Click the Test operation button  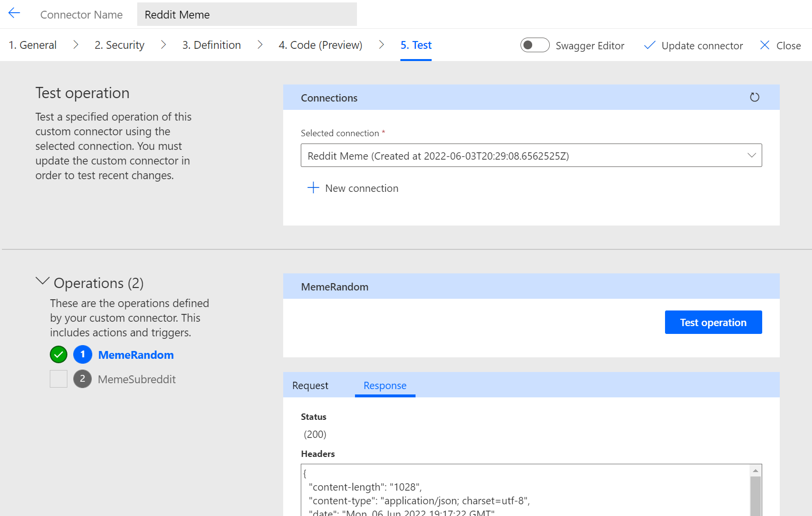click(713, 322)
